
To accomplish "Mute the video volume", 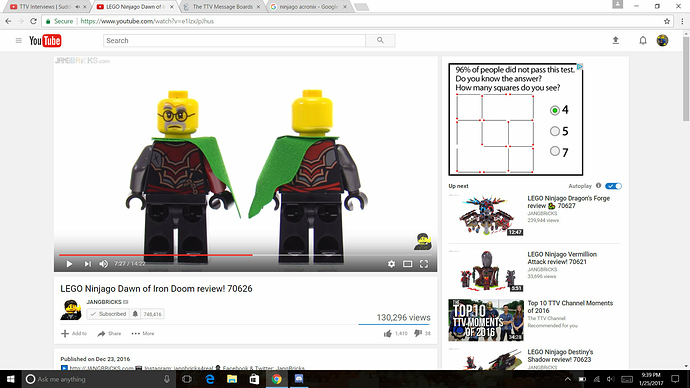I will (x=103, y=264).
